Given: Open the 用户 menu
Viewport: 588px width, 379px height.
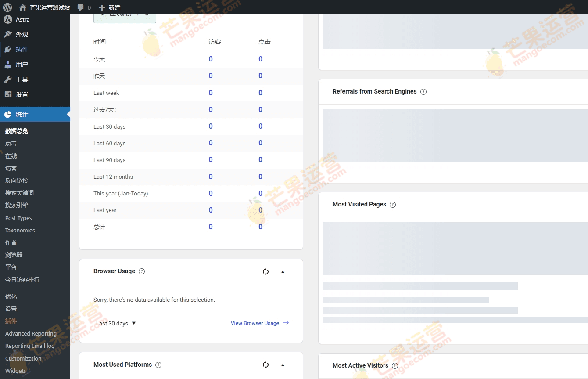Looking at the screenshot, I should (x=35, y=64).
